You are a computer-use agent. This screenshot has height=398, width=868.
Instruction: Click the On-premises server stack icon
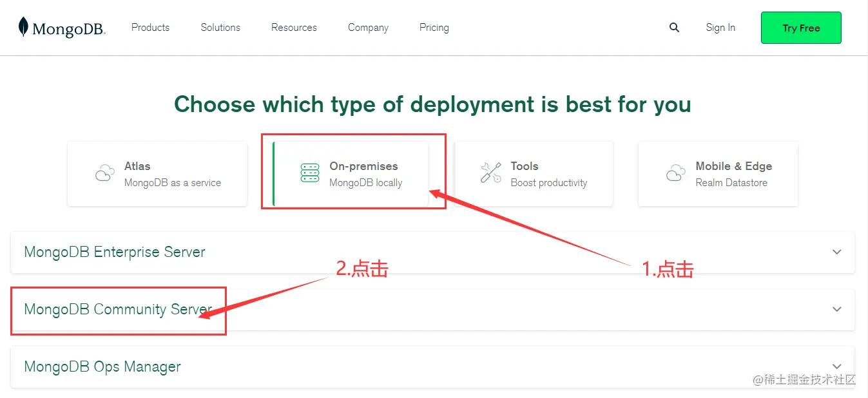coord(310,173)
